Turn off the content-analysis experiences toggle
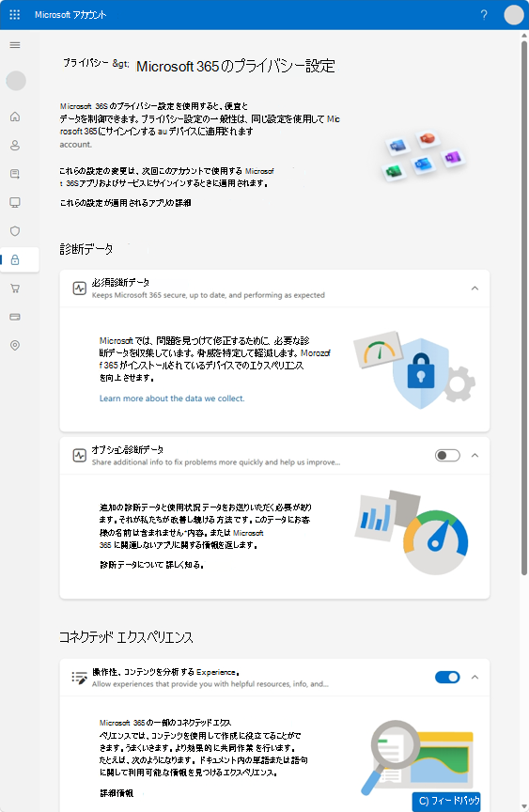The height and width of the screenshot is (812, 529). coord(447,678)
